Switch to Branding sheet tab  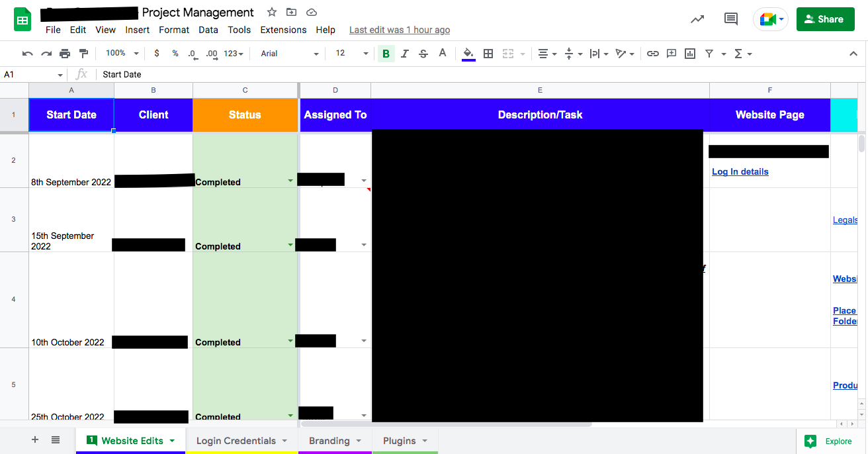pyautogui.click(x=335, y=441)
